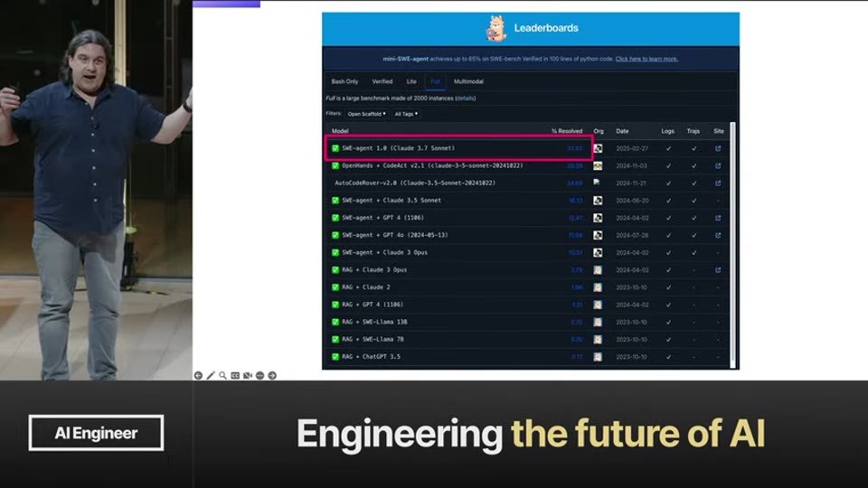The width and height of the screenshot is (868, 488).
Task: Advance with the next slide arrow
Action: pyautogui.click(x=272, y=376)
